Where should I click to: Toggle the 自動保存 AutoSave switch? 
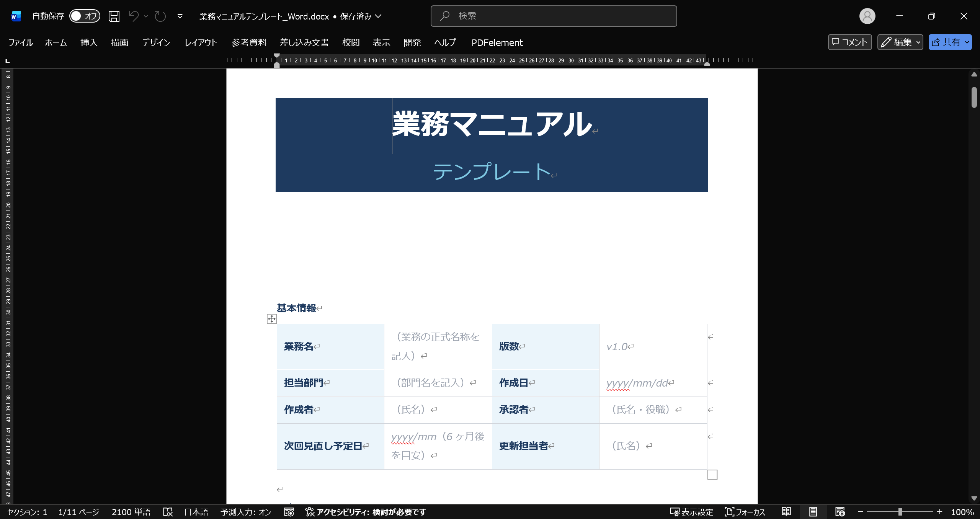pyautogui.click(x=85, y=16)
